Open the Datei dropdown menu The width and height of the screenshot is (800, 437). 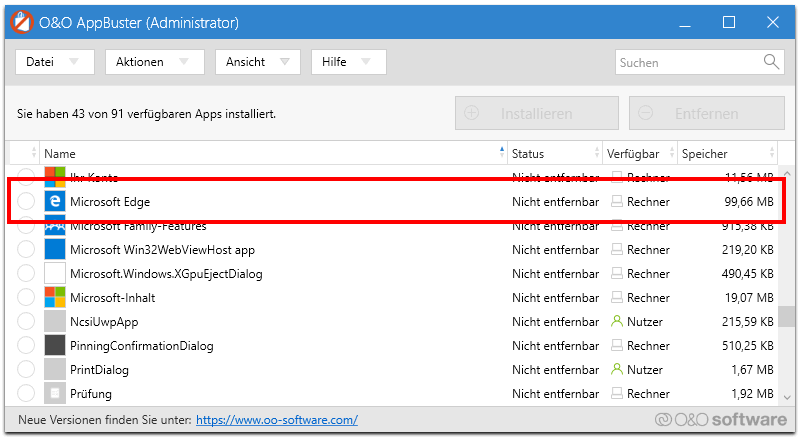[x=55, y=62]
